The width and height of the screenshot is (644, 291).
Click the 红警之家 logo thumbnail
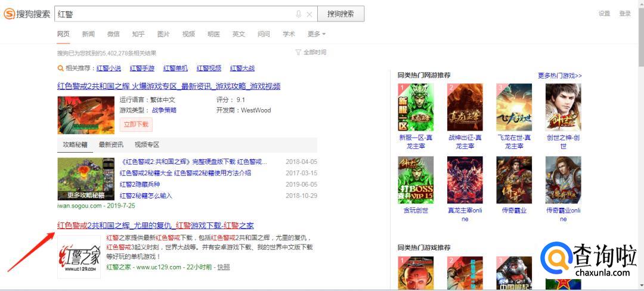coord(79,257)
